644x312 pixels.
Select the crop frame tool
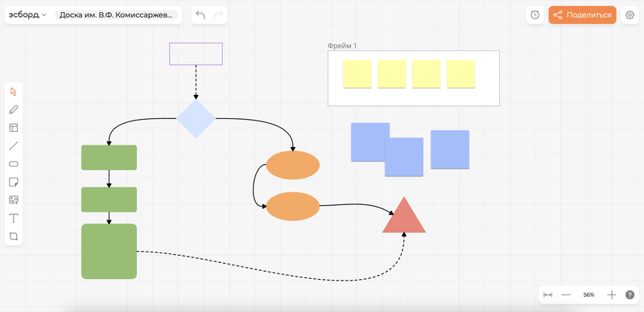pos(14,236)
